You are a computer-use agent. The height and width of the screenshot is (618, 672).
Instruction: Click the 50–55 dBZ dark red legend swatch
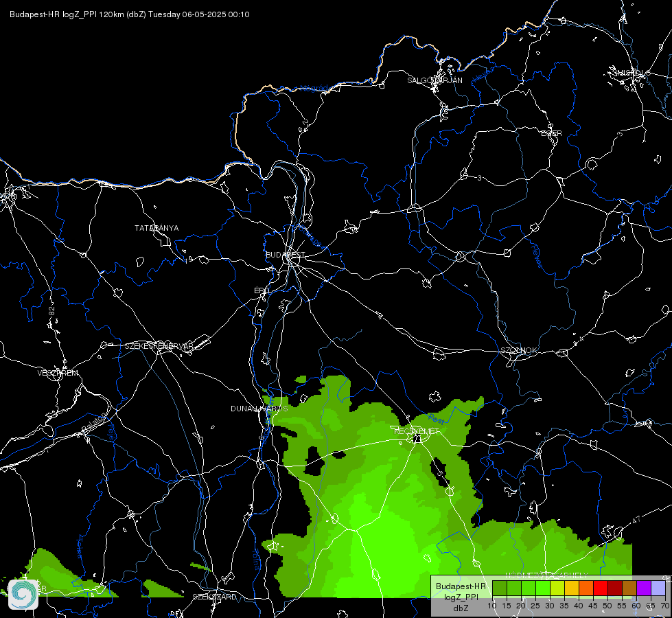click(x=615, y=588)
